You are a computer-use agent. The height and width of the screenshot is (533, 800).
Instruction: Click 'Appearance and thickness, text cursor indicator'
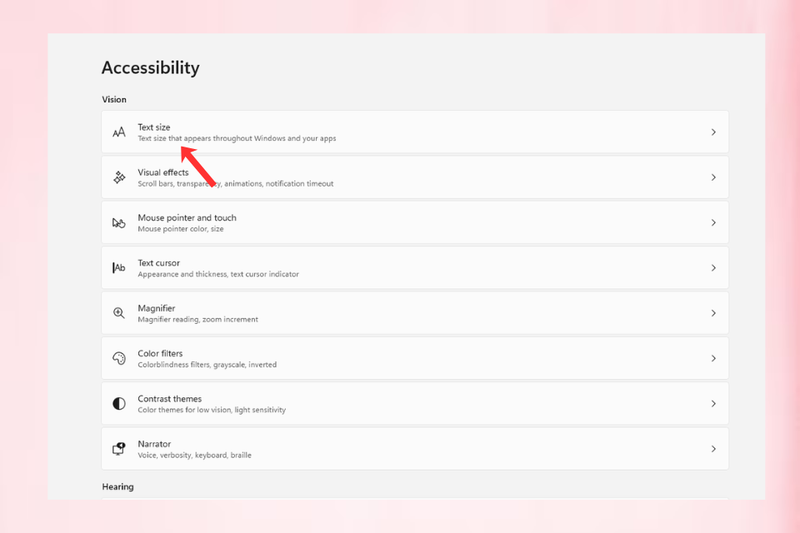click(218, 274)
